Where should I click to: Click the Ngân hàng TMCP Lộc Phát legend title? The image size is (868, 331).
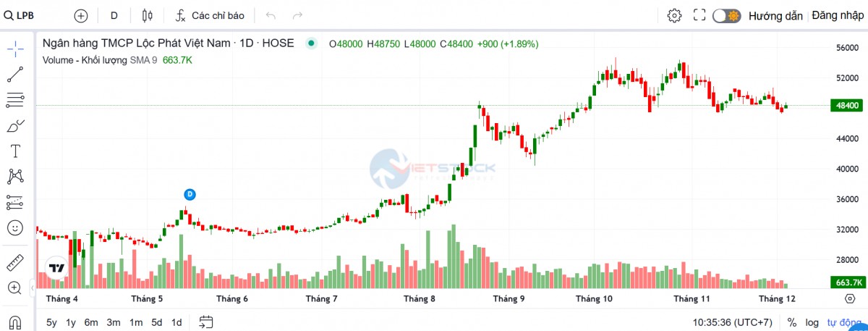coord(168,43)
